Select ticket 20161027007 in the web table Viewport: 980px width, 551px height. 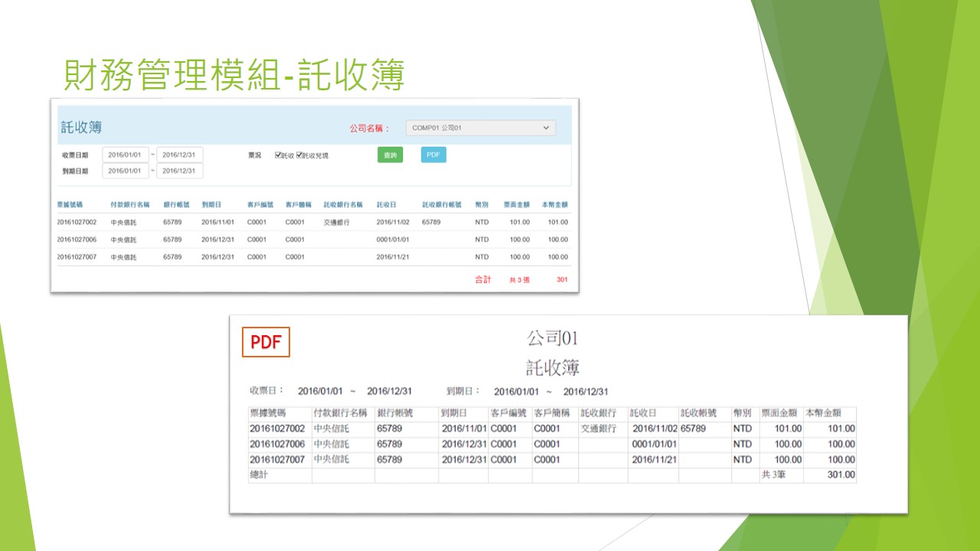tap(77, 257)
